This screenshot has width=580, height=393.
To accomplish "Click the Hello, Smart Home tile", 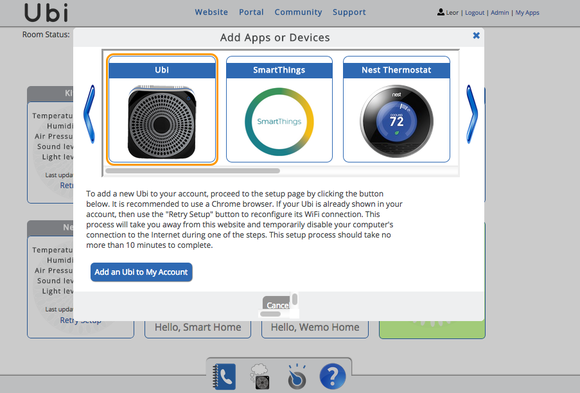I will tap(198, 328).
